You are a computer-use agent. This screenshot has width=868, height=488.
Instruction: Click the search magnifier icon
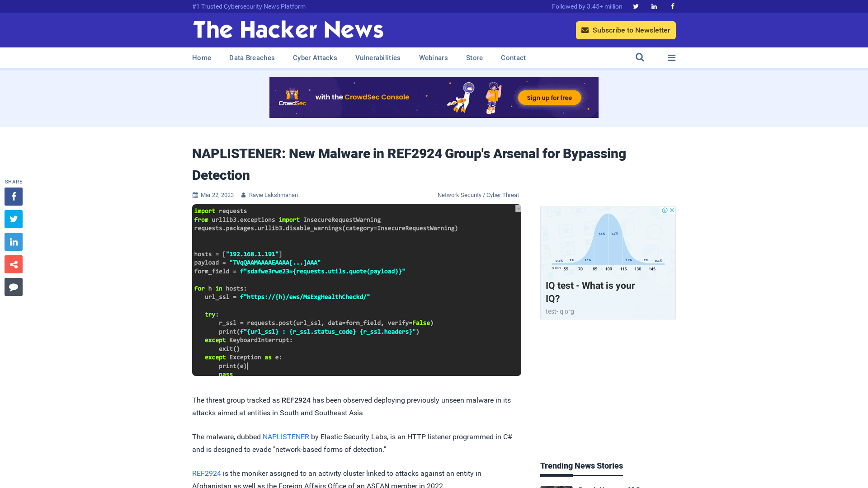[x=640, y=57]
